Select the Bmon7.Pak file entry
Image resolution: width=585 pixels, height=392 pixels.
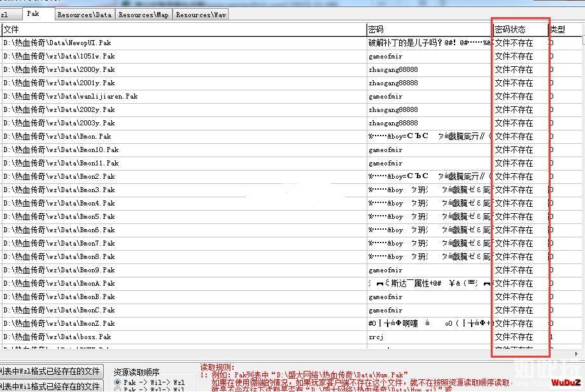pos(59,244)
